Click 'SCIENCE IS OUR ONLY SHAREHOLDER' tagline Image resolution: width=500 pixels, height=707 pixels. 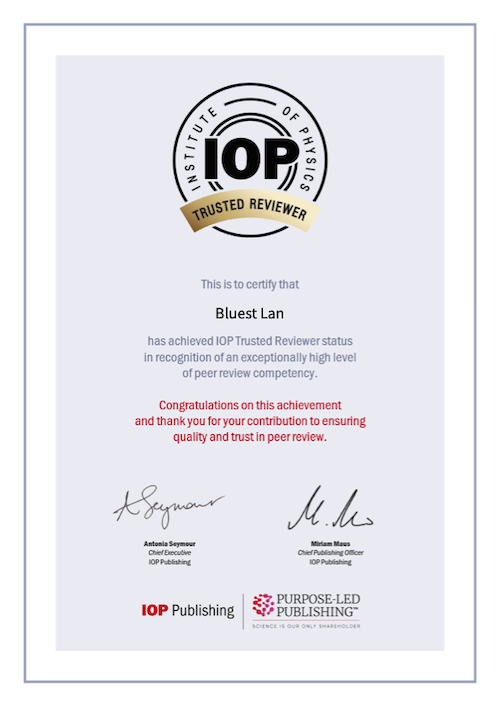306,626
